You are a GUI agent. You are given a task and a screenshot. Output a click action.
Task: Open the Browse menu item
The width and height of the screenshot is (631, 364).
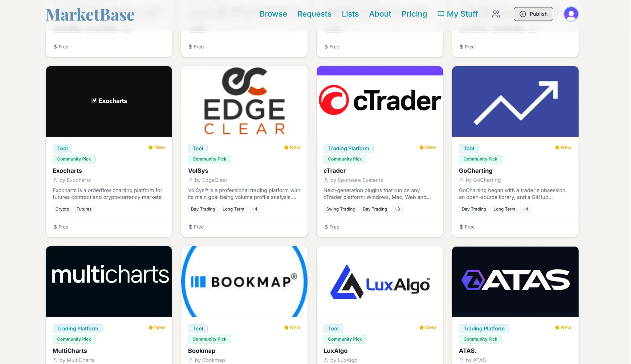[273, 14]
